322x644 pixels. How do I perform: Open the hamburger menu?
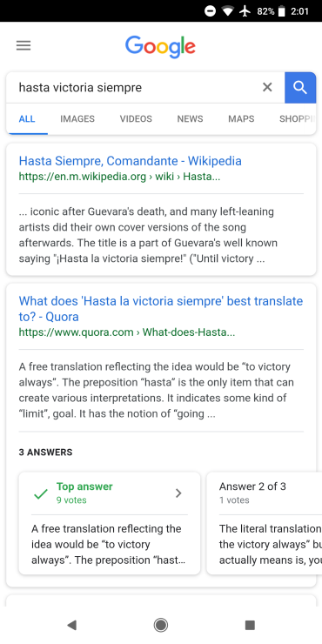point(23,45)
